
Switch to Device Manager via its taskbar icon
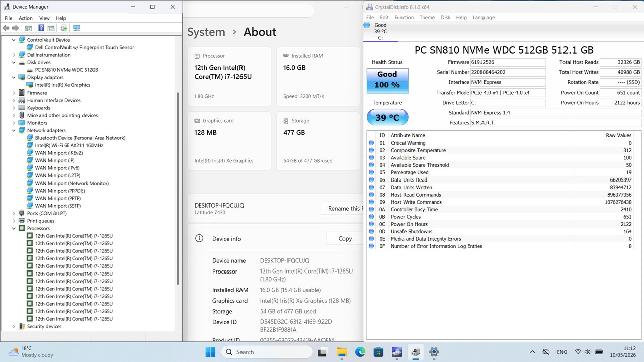(416, 352)
